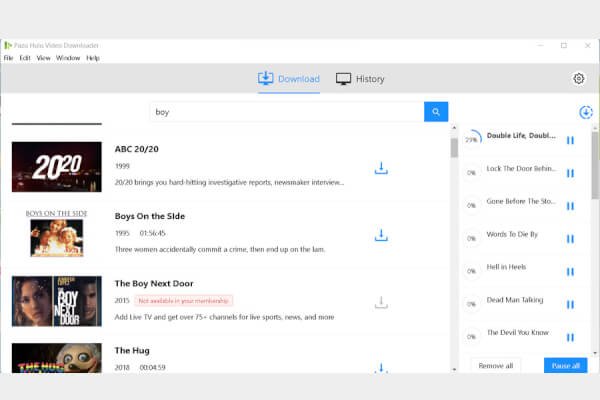This screenshot has height=400, width=600.
Task: Select the Boys On the Side poster thumbnail
Action: click(x=57, y=233)
